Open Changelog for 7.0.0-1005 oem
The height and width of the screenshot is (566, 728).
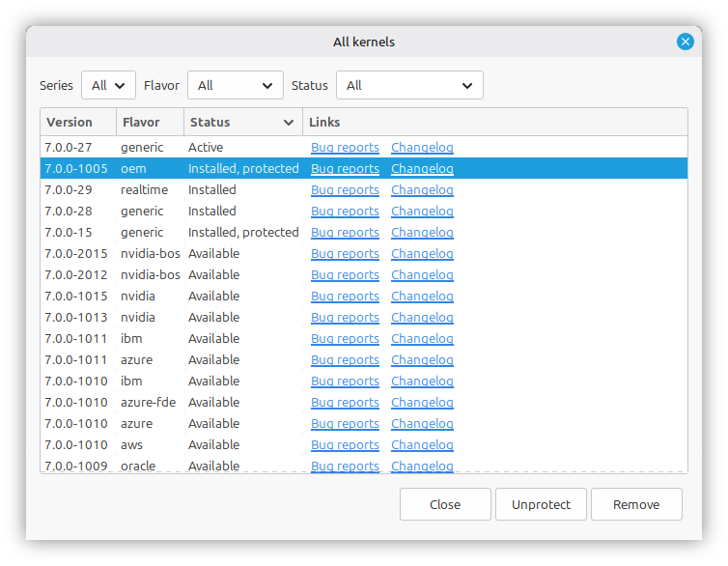[x=422, y=169]
